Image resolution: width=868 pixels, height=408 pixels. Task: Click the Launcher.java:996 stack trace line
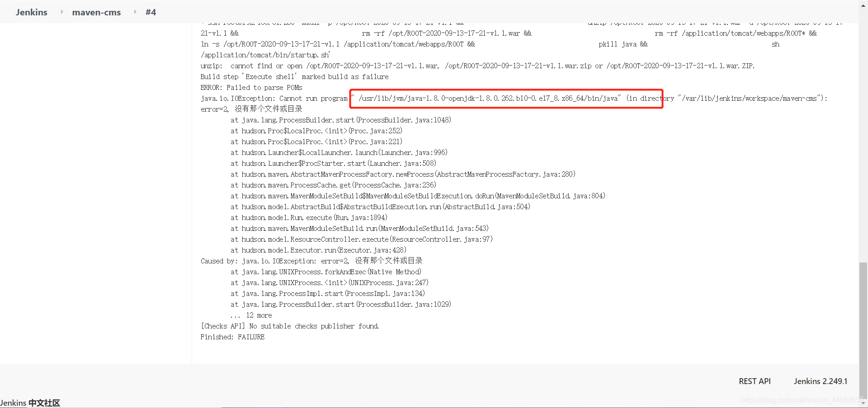pos(339,153)
